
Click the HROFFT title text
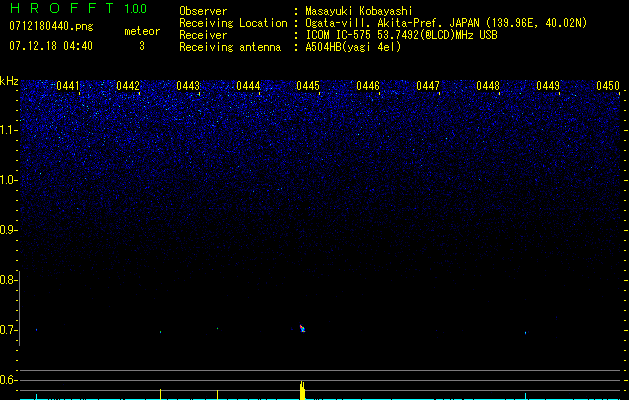tap(60, 9)
